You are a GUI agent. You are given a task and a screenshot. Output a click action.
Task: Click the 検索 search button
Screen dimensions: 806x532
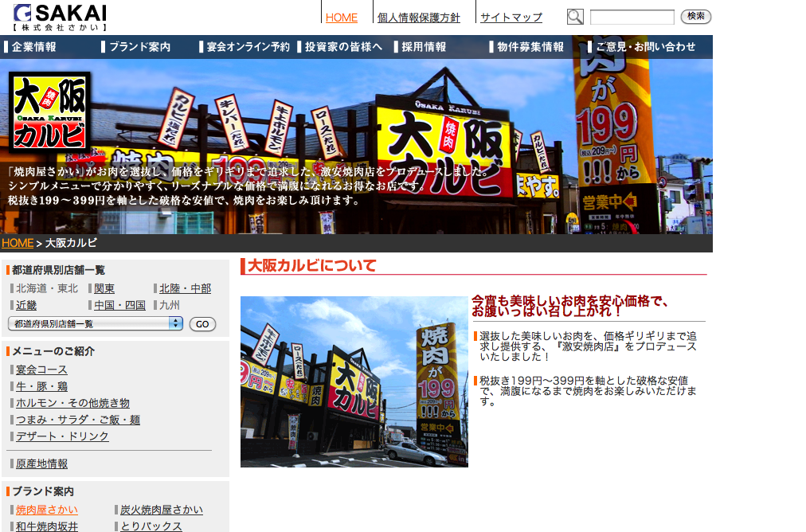696,17
